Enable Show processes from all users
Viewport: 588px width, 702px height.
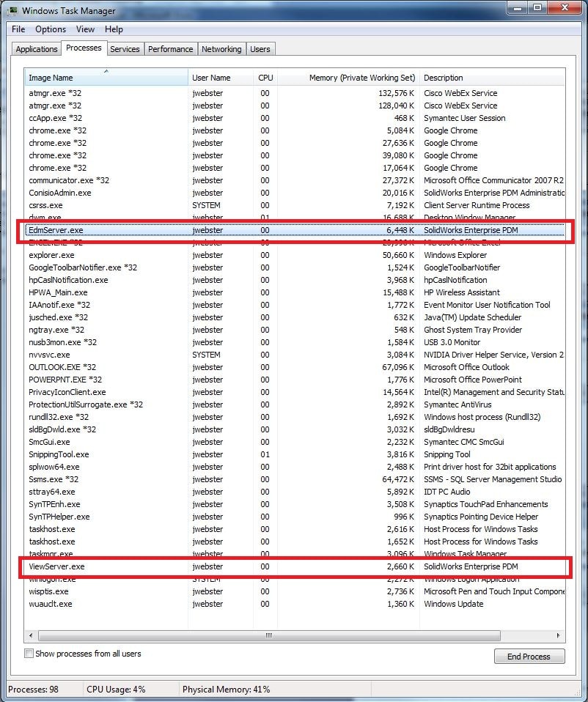[29, 653]
